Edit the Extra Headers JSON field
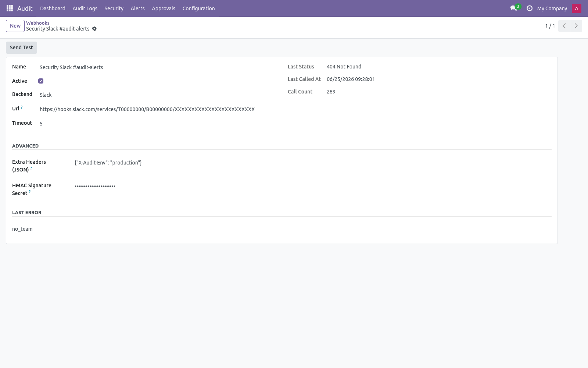 coord(313,163)
